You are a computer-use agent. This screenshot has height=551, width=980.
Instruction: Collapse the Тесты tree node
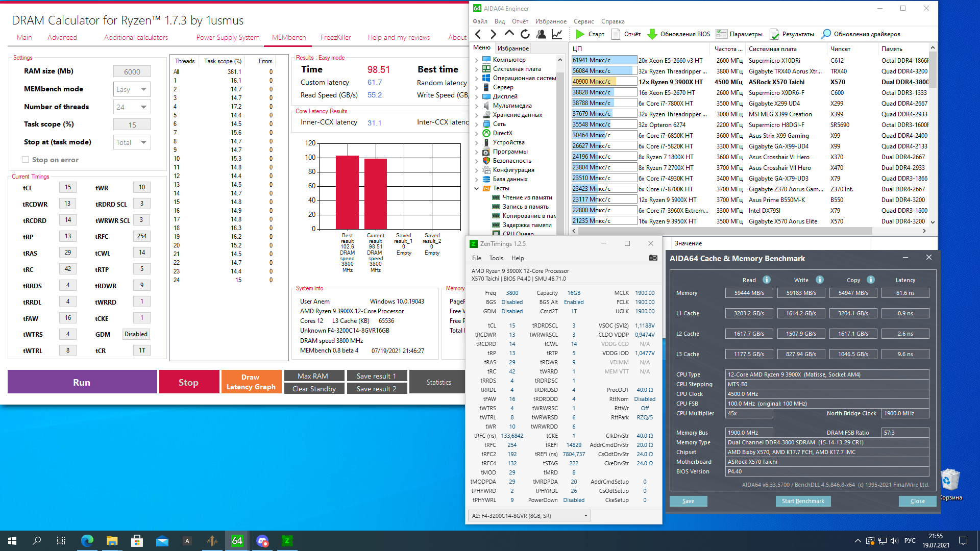476,188
